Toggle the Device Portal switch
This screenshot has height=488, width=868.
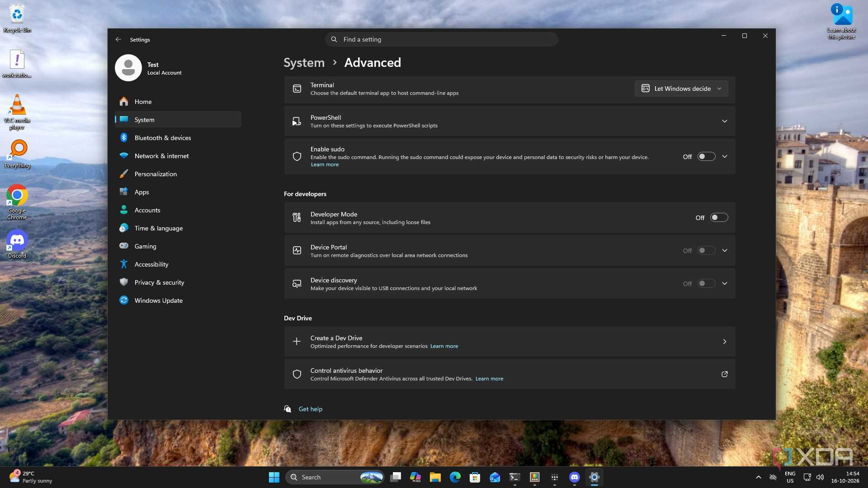tap(706, 251)
